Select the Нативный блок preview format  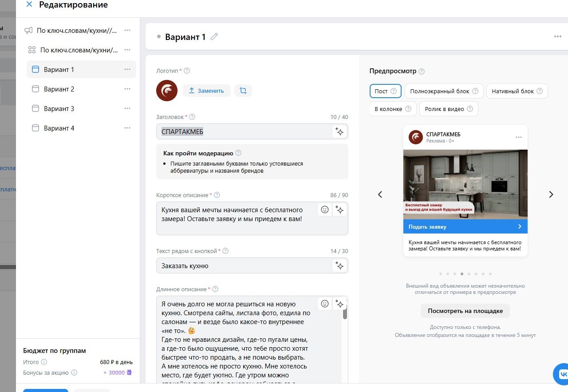pos(517,91)
